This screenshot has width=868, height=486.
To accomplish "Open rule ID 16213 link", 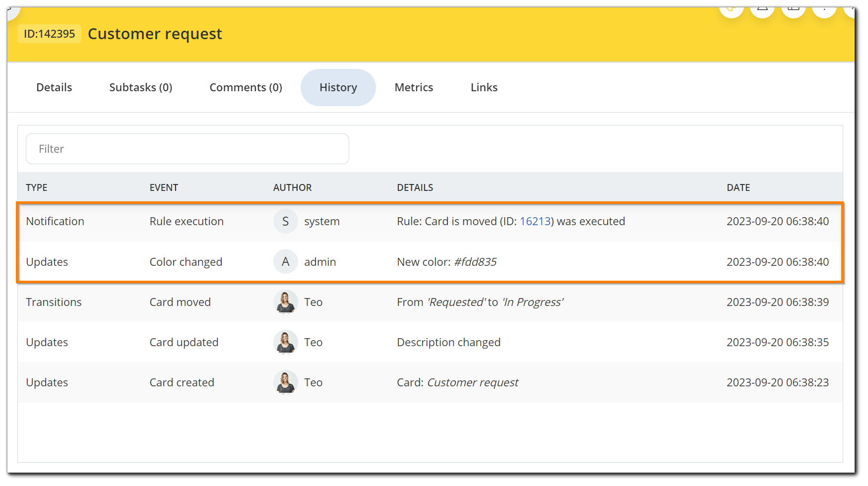I will (x=535, y=222).
